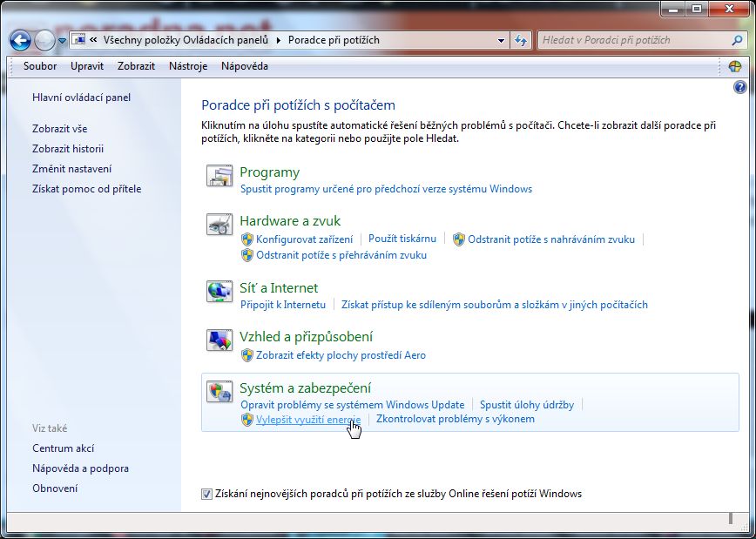Click the Systém a zabezpečení shield icon
The image size is (756, 539).
219,392
